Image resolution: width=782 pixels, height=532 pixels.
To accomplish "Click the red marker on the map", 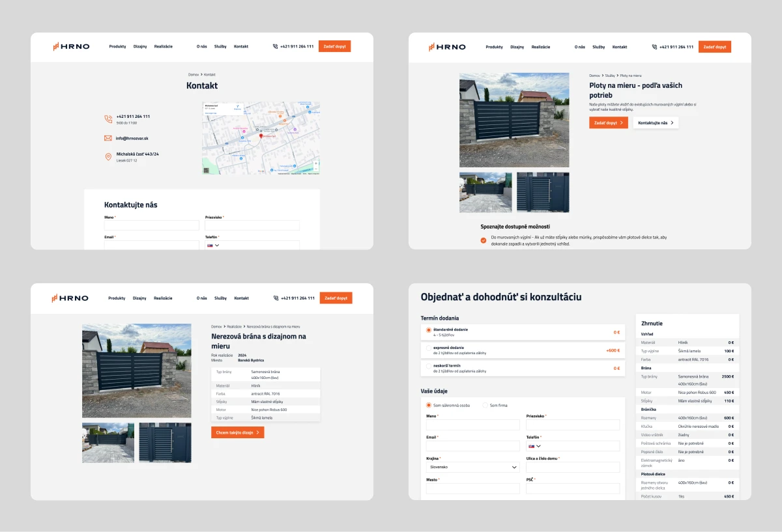I will pos(261,135).
